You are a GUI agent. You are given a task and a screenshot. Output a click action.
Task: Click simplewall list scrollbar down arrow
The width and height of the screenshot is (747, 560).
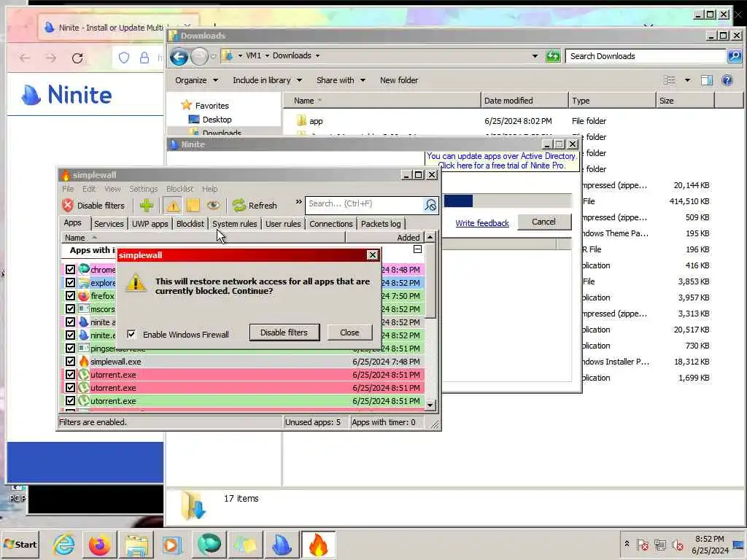coord(430,405)
